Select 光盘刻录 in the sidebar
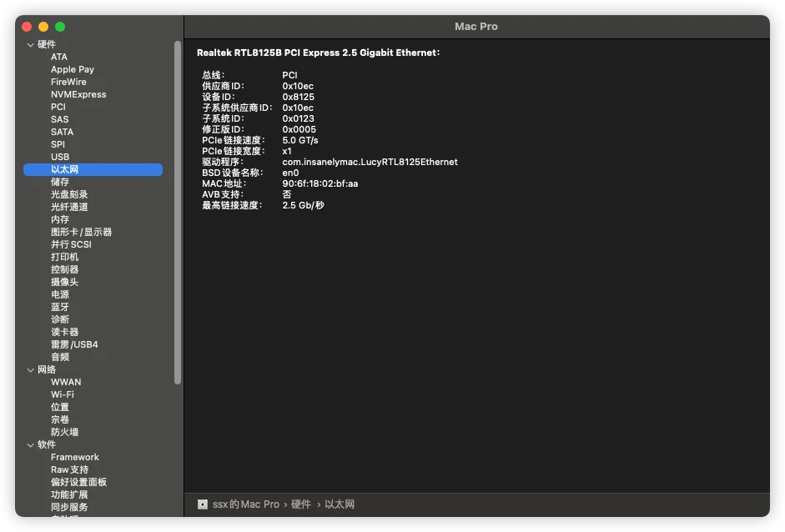The width and height of the screenshot is (785, 532). click(69, 194)
